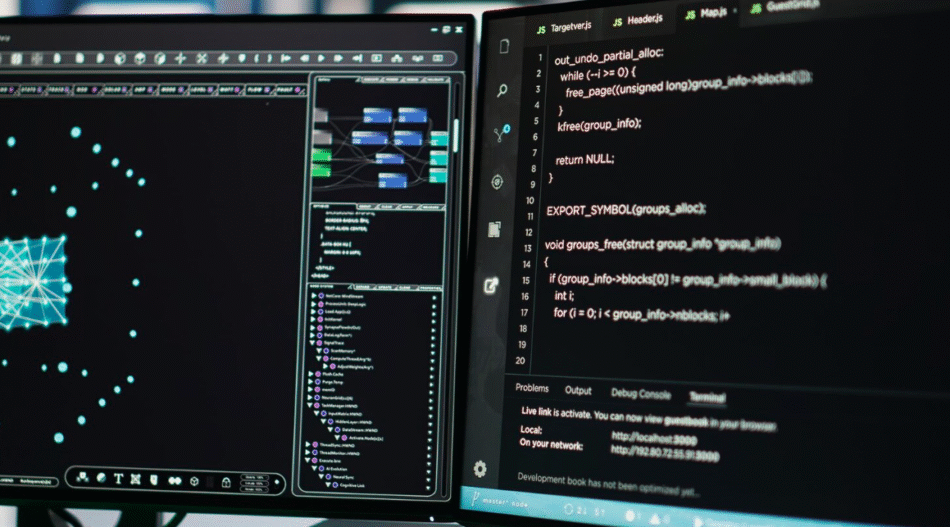Click the fast-forward icon in top toolbar
The width and height of the screenshot is (950, 527).
click(338, 58)
